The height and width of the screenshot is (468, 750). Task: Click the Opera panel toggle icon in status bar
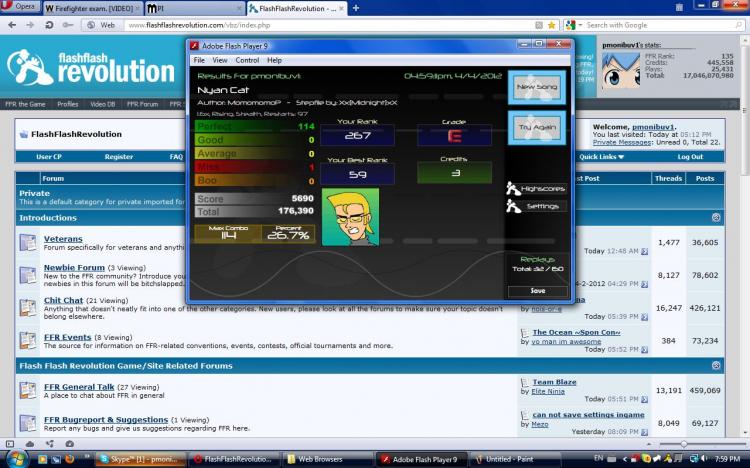10,444
